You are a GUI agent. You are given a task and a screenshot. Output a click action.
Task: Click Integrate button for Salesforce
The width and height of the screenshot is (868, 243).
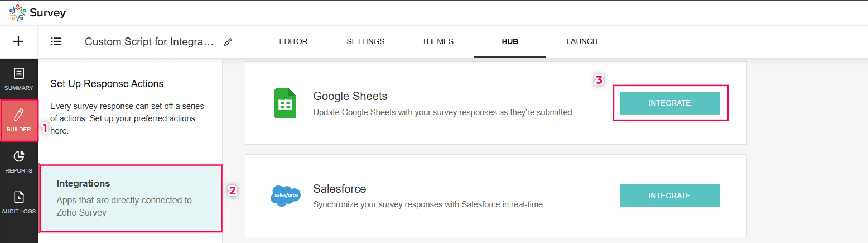[669, 196]
